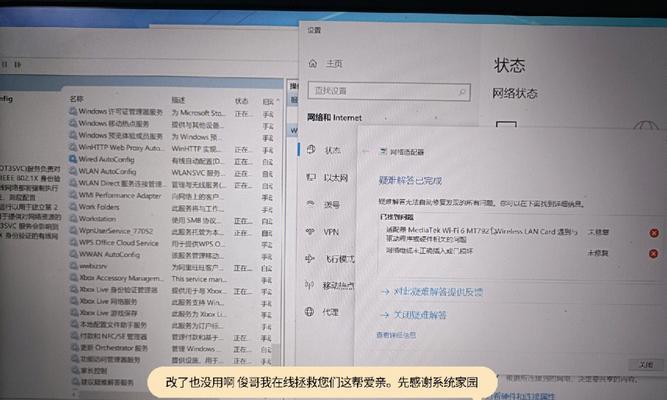This screenshot has width=667, height=400.
Task: Click the Pause Service toolbar icon in Services
Action: pos(5,65)
